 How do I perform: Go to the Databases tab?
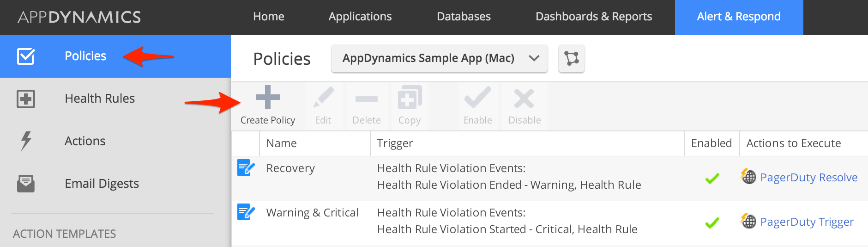(464, 17)
